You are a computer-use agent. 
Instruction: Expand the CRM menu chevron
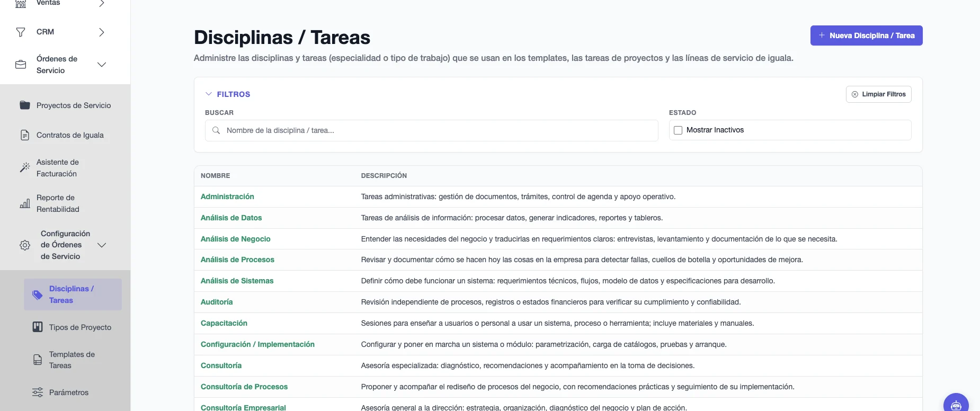tap(102, 32)
